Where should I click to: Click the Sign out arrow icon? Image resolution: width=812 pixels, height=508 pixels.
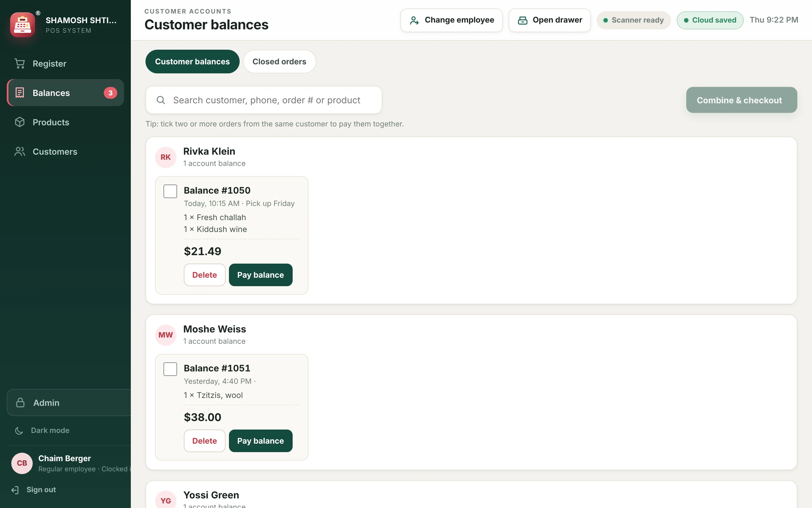click(x=15, y=490)
